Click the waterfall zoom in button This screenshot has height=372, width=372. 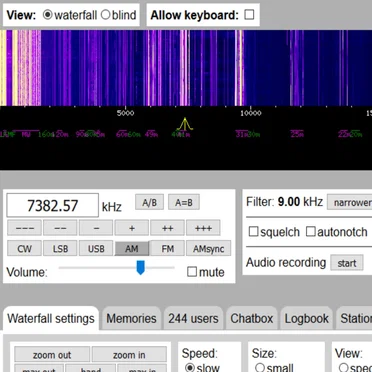point(129,355)
